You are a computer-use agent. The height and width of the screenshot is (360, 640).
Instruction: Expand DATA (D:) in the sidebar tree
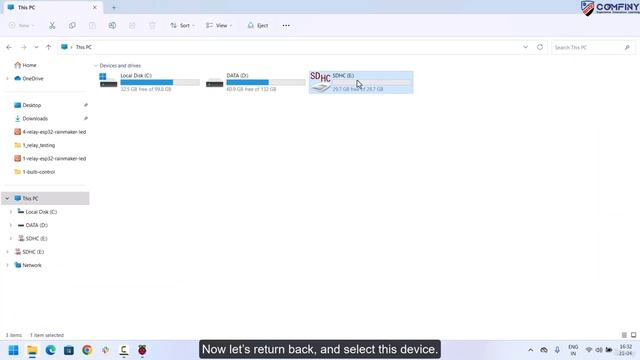[x=11, y=225]
